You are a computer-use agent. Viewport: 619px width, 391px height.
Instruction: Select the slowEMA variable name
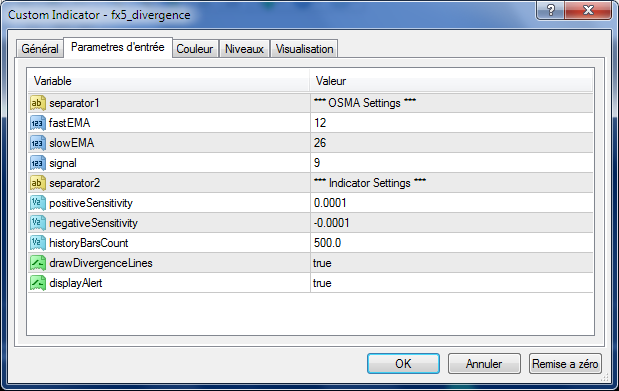pos(71,143)
